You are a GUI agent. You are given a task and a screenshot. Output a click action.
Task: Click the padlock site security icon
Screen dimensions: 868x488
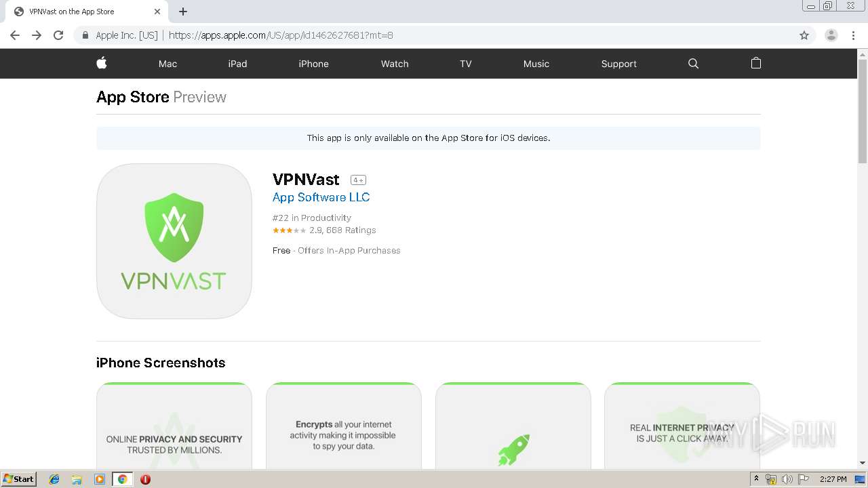pos(85,35)
